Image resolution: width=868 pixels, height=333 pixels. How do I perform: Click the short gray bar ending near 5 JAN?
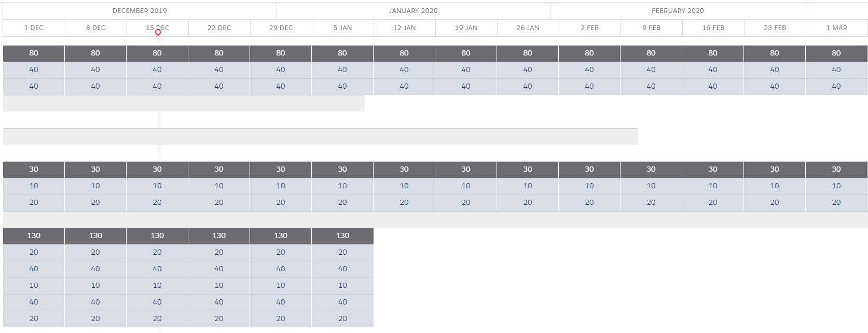point(184,103)
